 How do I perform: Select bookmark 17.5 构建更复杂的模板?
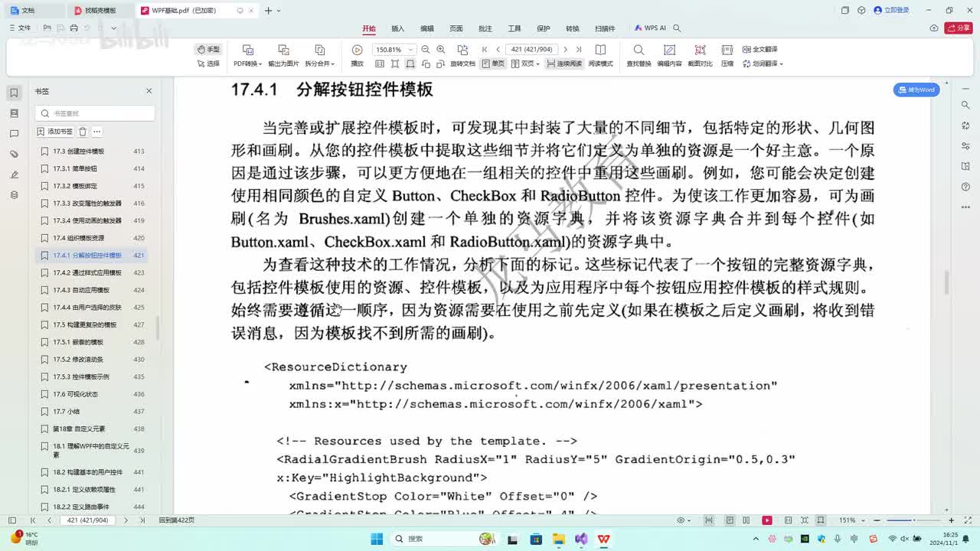pyautogui.click(x=93, y=324)
